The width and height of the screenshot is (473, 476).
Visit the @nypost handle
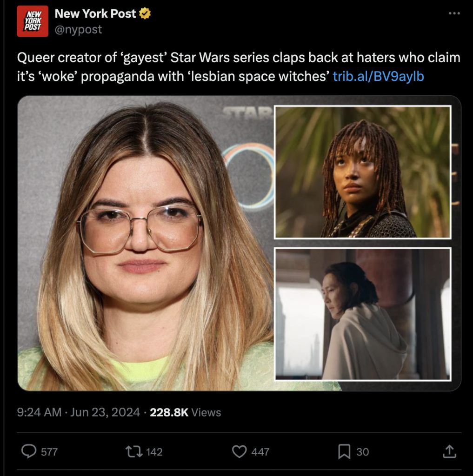(x=78, y=29)
